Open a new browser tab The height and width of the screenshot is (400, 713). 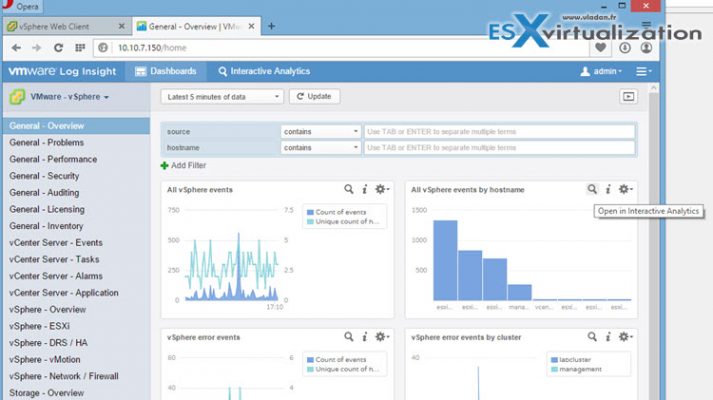tap(271, 26)
